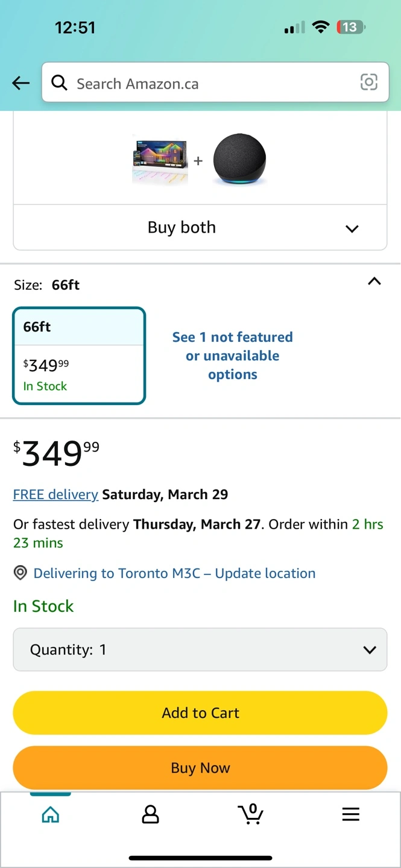This screenshot has width=401, height=868.
Task: See not featured or unavailable options
Action: (232, 356)
